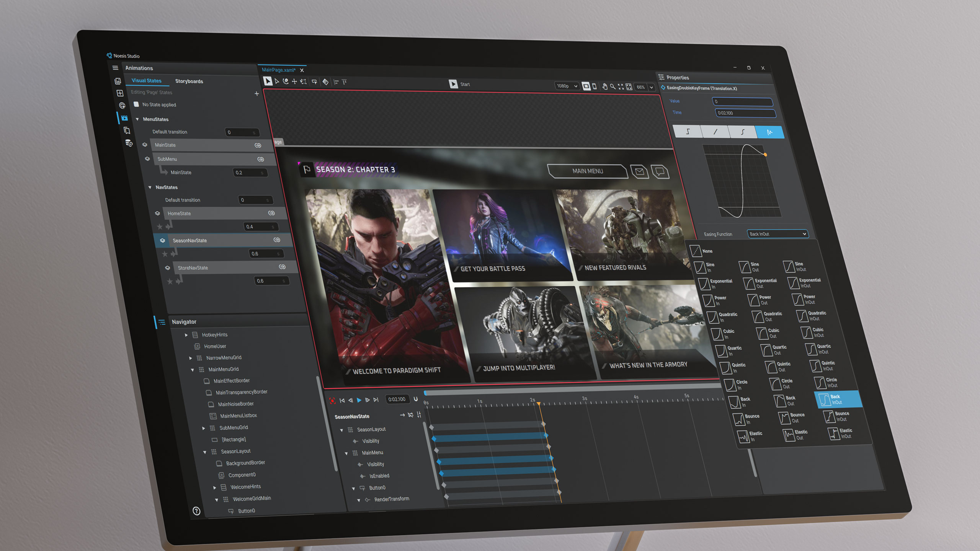Click the red record keyframes icon
Screen dimensions: 980x551
coord(332,400)
